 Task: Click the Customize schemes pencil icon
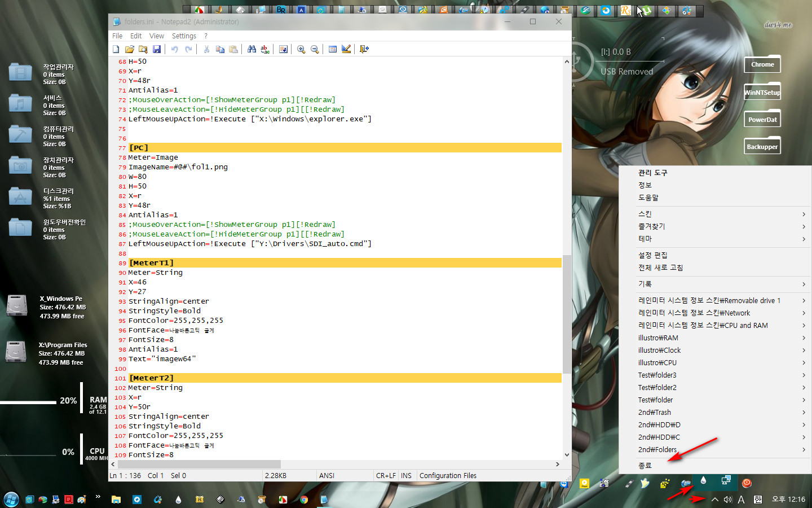pyautogui.click(x=346, y=49)
